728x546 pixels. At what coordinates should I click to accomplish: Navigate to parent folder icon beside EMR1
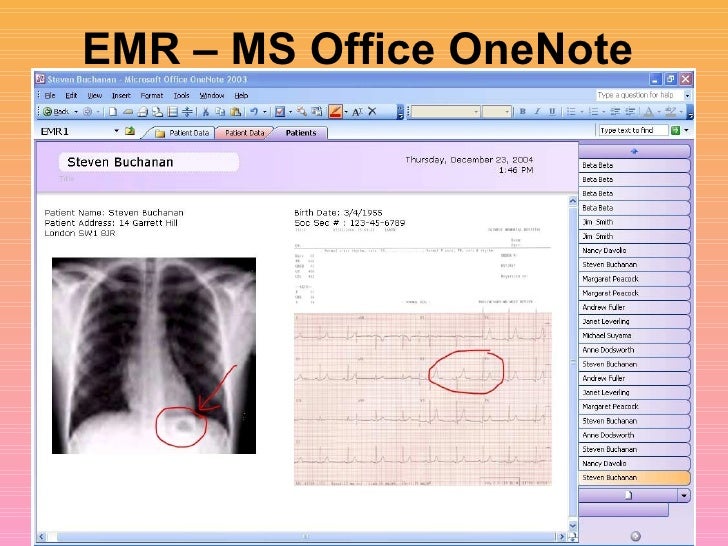point(130,131)
